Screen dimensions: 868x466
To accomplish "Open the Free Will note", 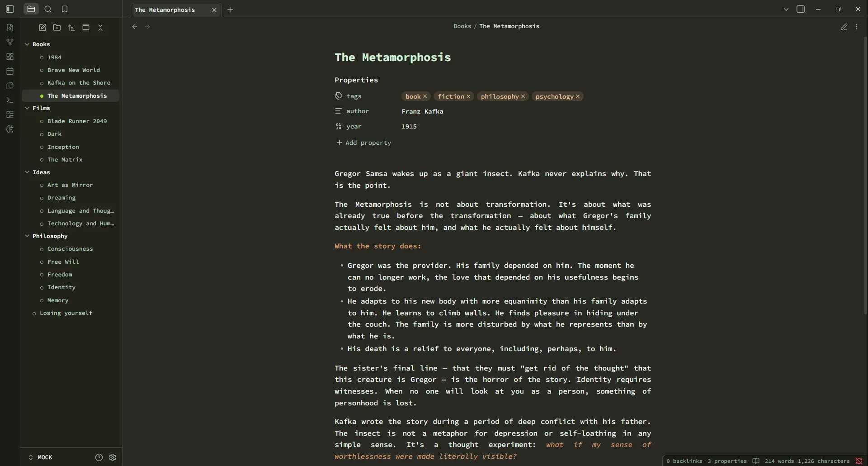I will point(63,262).
